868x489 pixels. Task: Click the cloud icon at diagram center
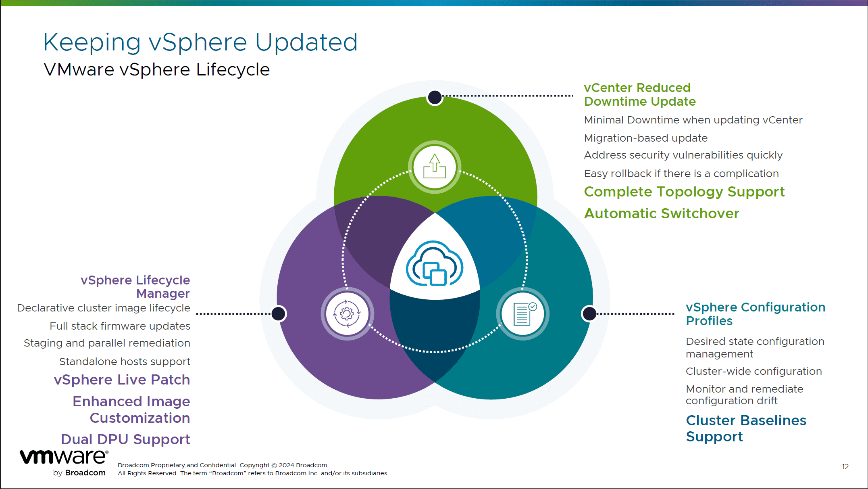pyautogui.click(x=435, y=263)
